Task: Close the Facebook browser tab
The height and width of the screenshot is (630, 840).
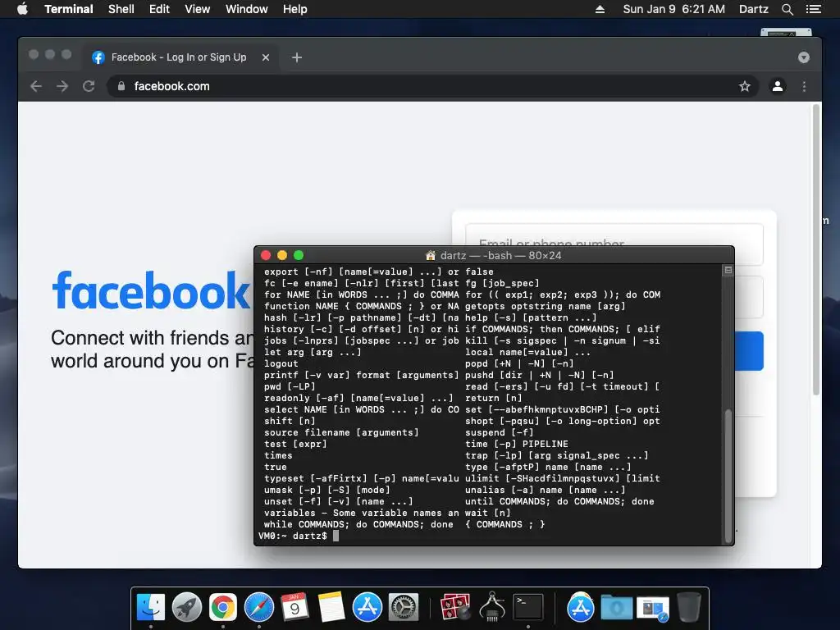Action: click(266, 57)
